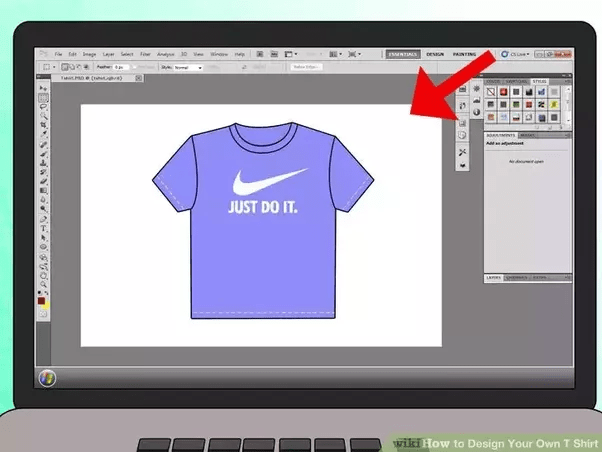602x452 pixels.
Task: Switch to the Masks panel tab
Action: tap(527, 135)
